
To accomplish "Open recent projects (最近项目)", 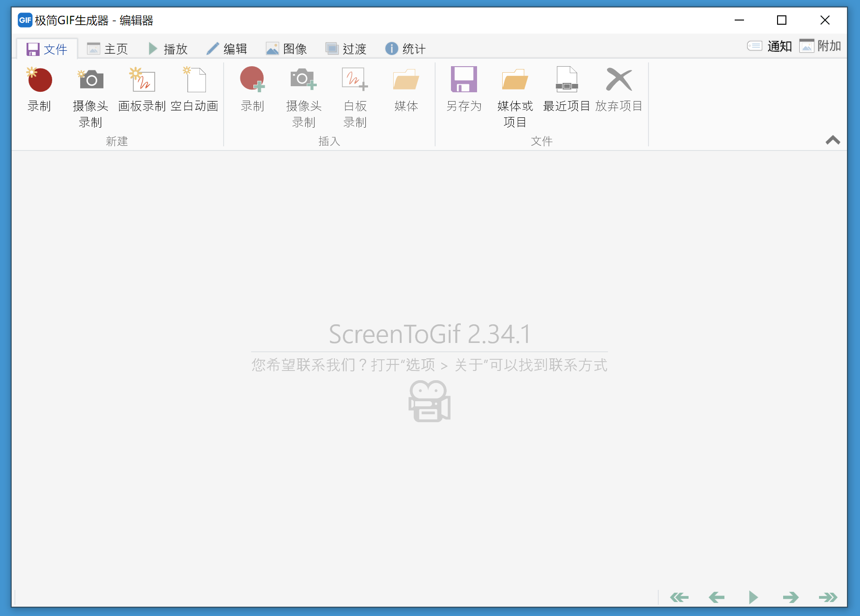I will click(567, 91).
